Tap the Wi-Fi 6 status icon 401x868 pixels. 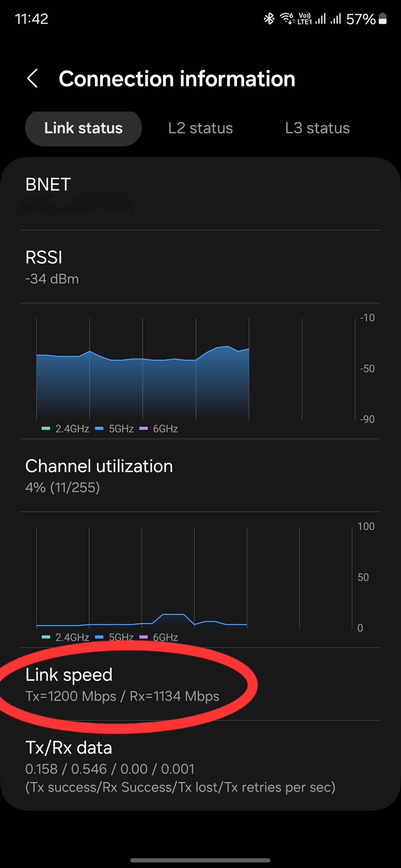pyautogui.click(x=287, y=19)
